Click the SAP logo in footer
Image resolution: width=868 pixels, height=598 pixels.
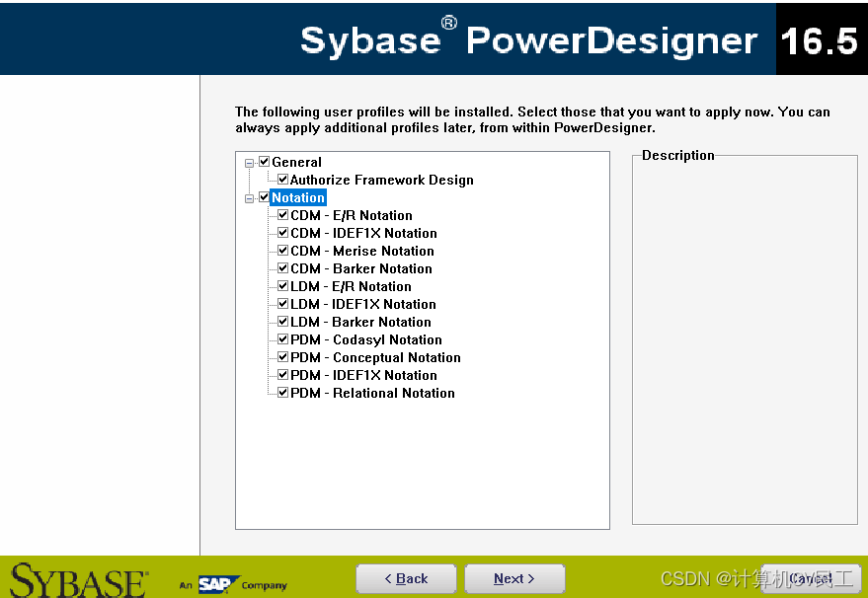pos(218,583)
